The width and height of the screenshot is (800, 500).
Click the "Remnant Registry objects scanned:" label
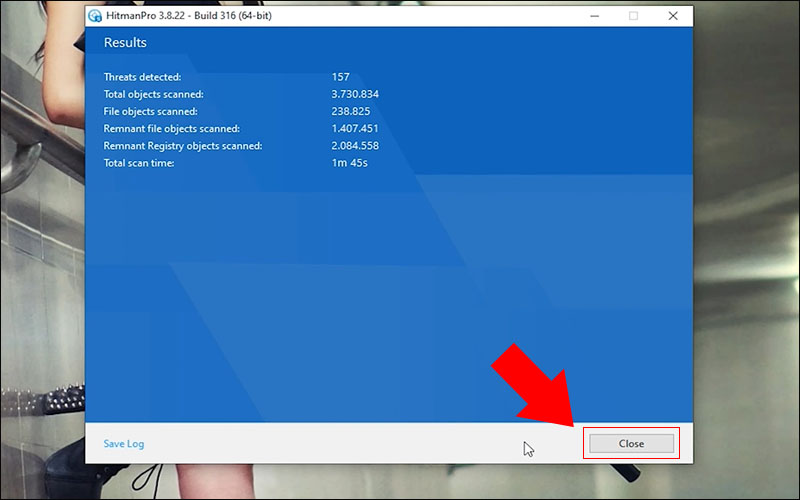point(183,146)
